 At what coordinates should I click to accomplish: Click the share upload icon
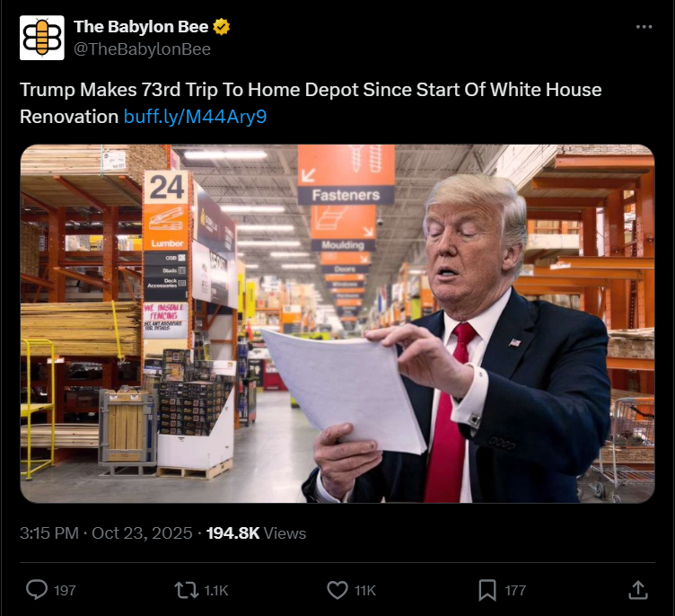click(x=638, y=590)
